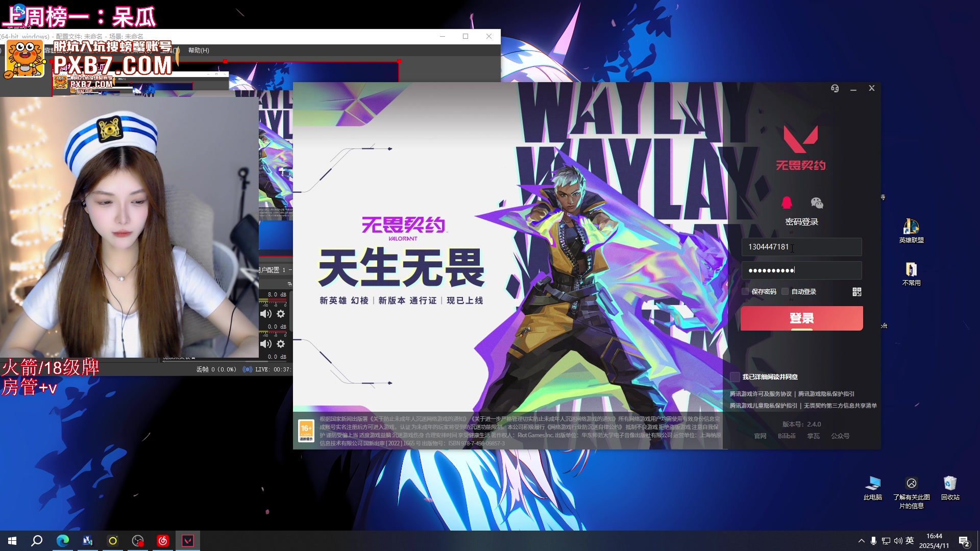Open the yellow ring taskbar app
Image resolution: width=980 pixels, height=551 pixels.
[113, 541]
